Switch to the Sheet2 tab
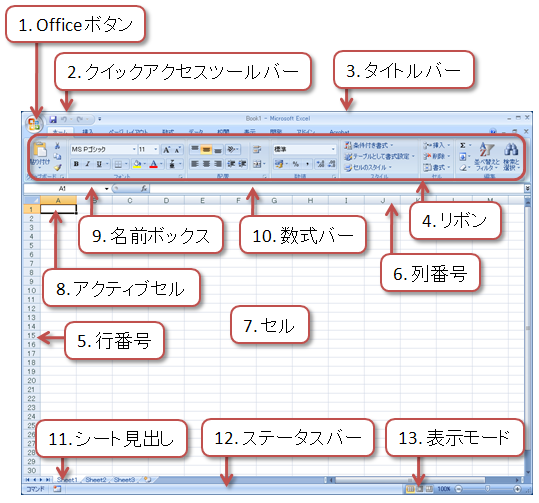Screen dimensions: 539x503 coord(96,479)
